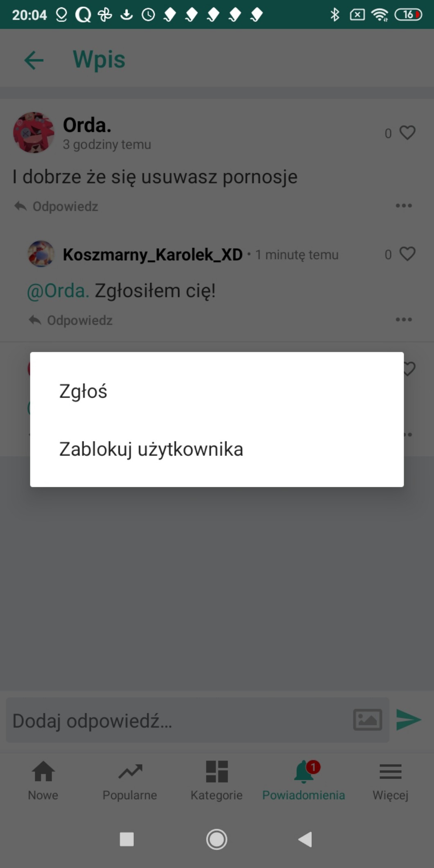The width and height of the screenshot is (434, 868).
Task: Open Koszmarny_Karolek_XD's avatar picture
Action: click(x=41, y=254)
